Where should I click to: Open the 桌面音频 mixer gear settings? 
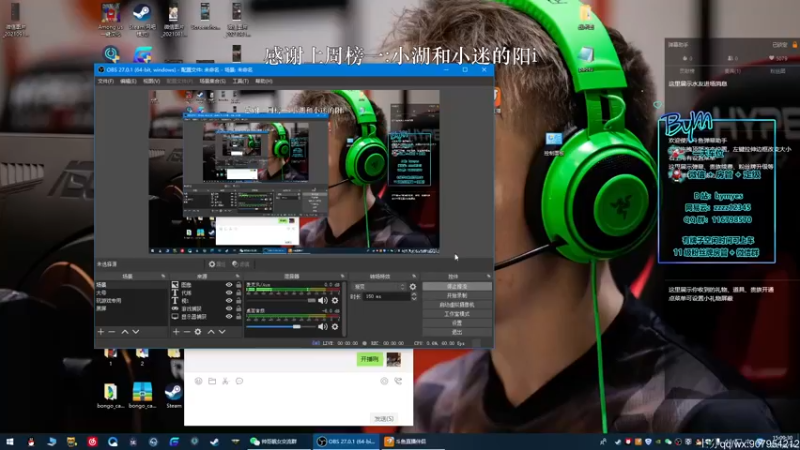335,327
